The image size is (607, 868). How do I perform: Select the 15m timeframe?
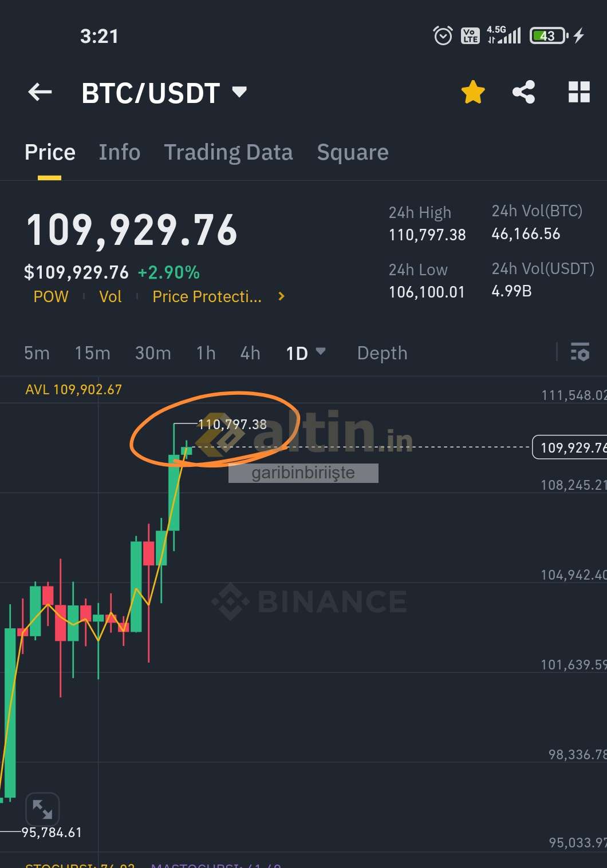pyautogui.click(x=92, y=353)
